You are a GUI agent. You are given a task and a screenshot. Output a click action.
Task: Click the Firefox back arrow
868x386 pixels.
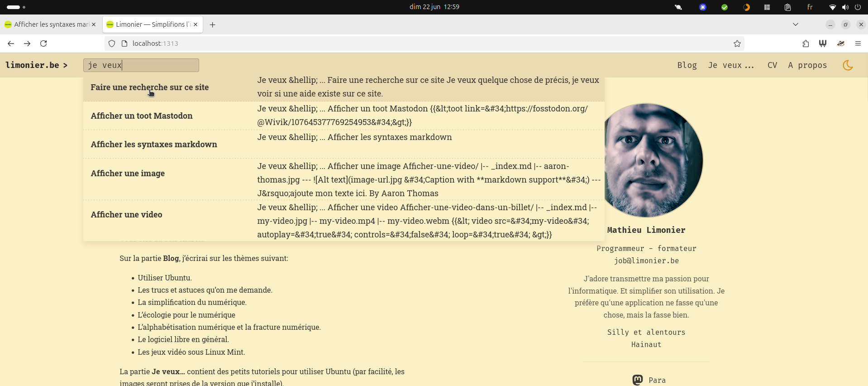click(x=11, y=43)
